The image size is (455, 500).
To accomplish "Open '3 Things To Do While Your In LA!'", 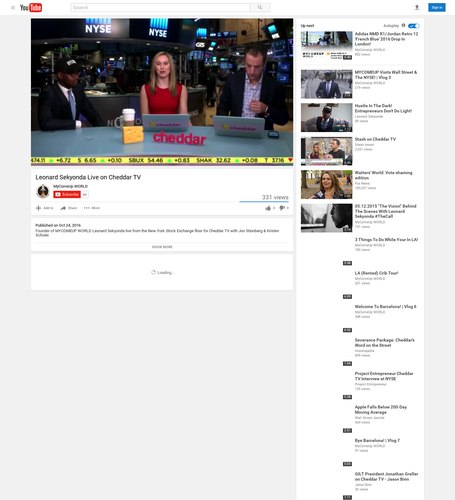I will pyautogui.click(x=386, y=240).
